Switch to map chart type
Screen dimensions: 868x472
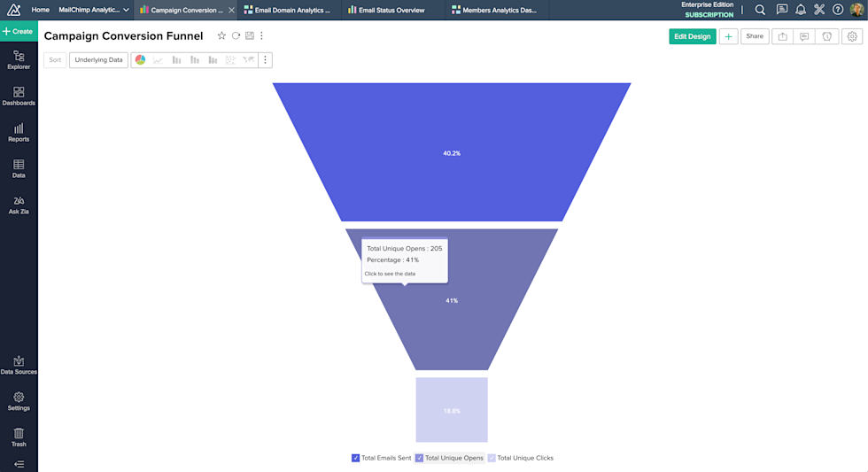[249, 59]
